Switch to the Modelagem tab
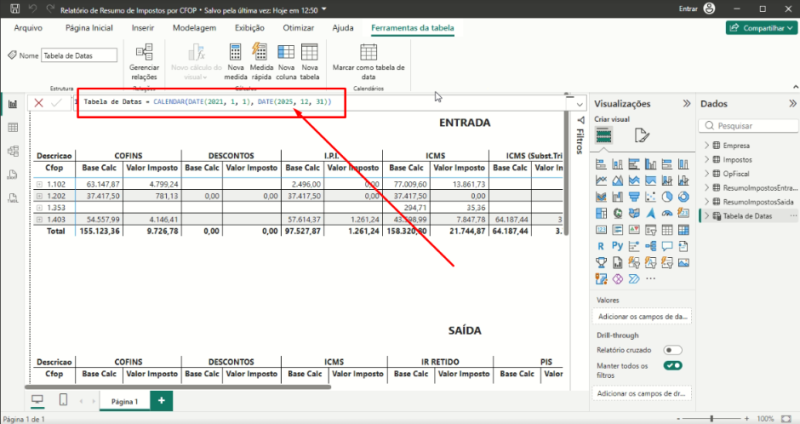Image resolution: width=800 pixels, height=424 pixels. click(x=194, y=28)
